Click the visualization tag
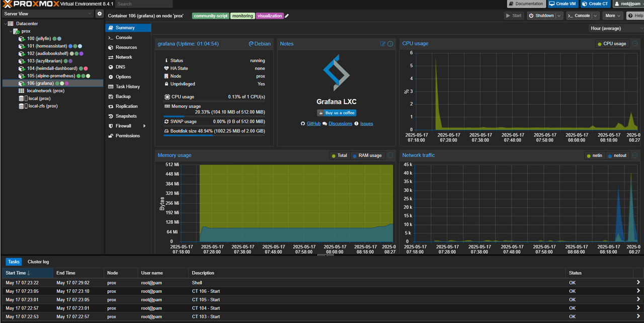Image resolution: width=644 pixels, height=323 pixels. coord(270,16)
